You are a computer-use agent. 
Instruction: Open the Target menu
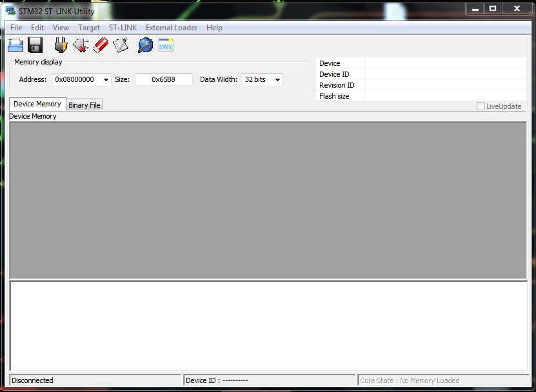[x=89, y=28]
